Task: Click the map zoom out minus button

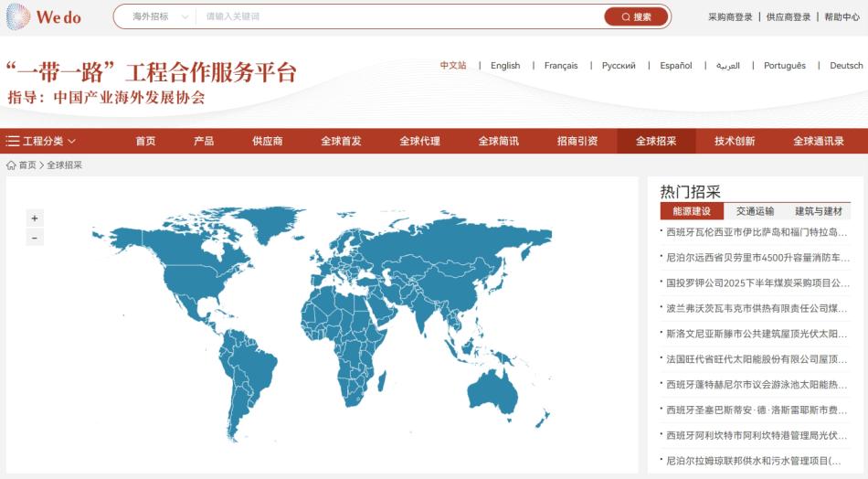Action: [x=35, y=238]
